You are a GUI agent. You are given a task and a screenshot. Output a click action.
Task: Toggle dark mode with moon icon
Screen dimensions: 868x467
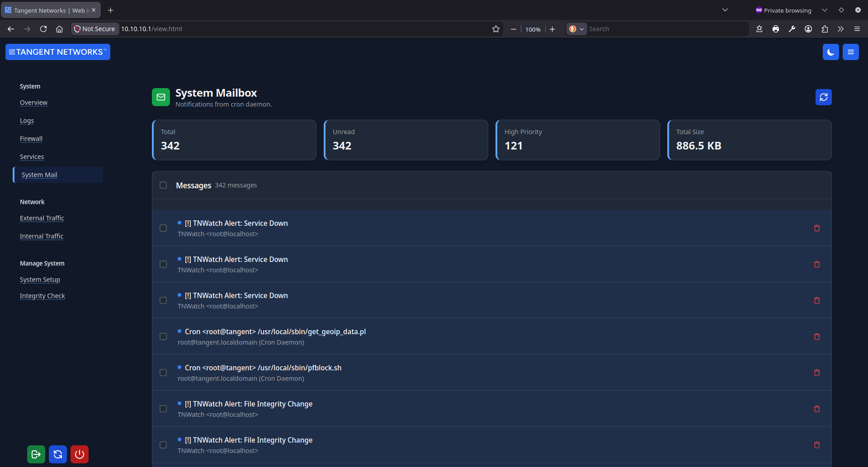coord(830,52)
